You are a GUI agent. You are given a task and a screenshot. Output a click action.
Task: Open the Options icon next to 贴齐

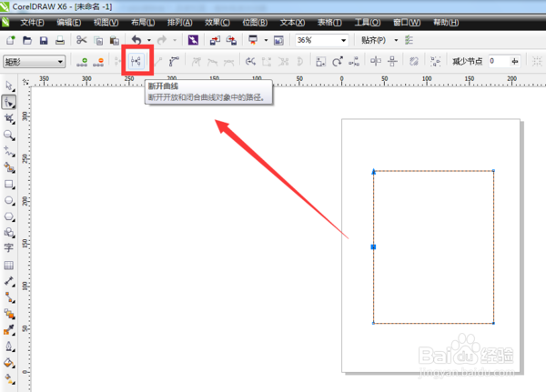coord(409,40)
